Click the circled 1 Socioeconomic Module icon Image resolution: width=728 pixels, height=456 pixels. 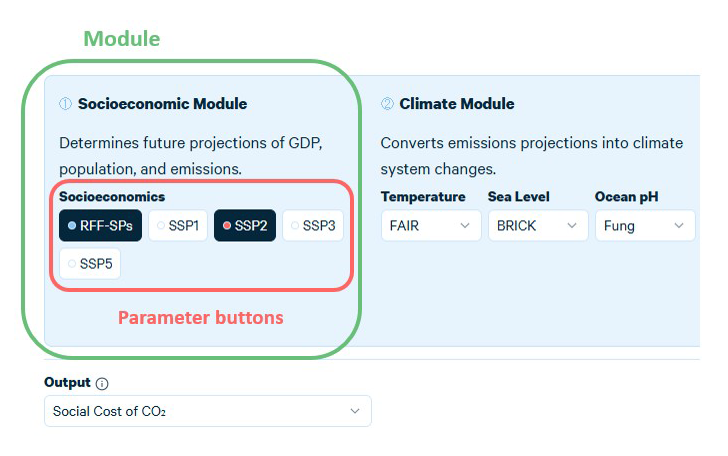click(x=65, y=104)
